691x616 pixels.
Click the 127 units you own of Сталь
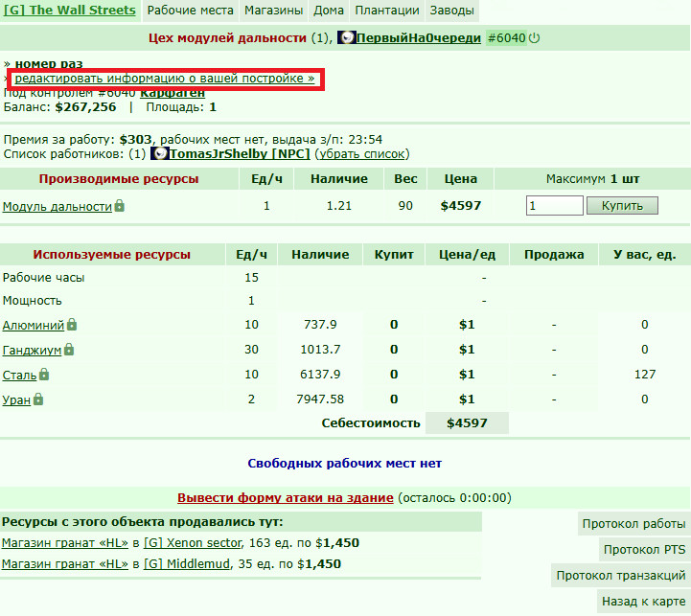645,375
